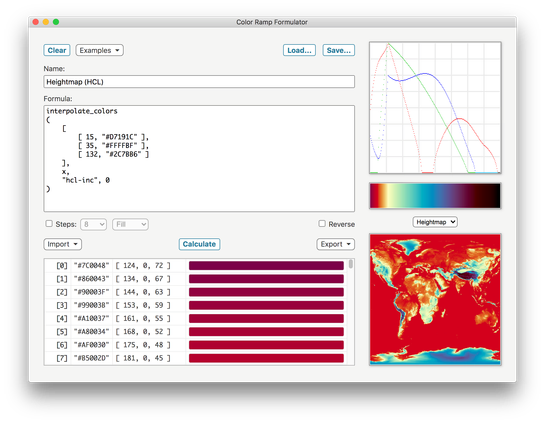Toggle the Reverse checkbox

point(322,223)
